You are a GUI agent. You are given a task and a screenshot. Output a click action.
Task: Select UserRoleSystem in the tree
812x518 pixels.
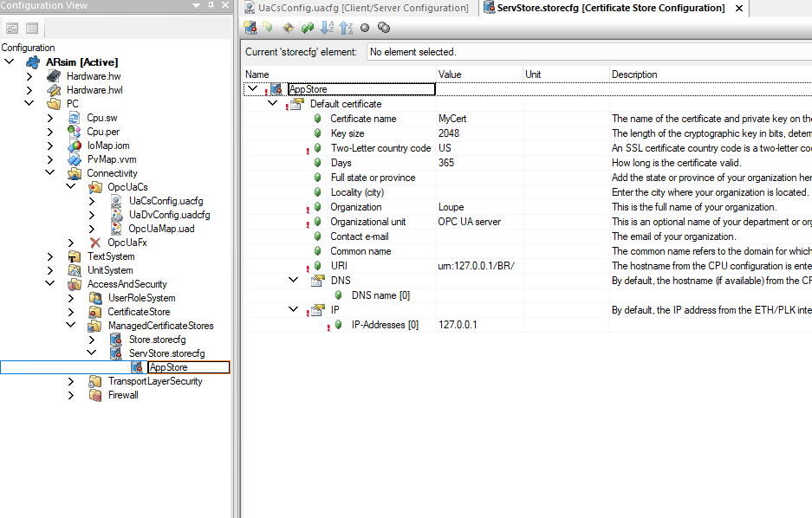142,298
